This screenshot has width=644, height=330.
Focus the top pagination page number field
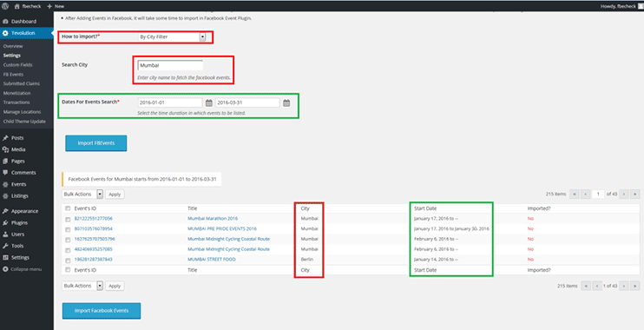pos(598,194)
